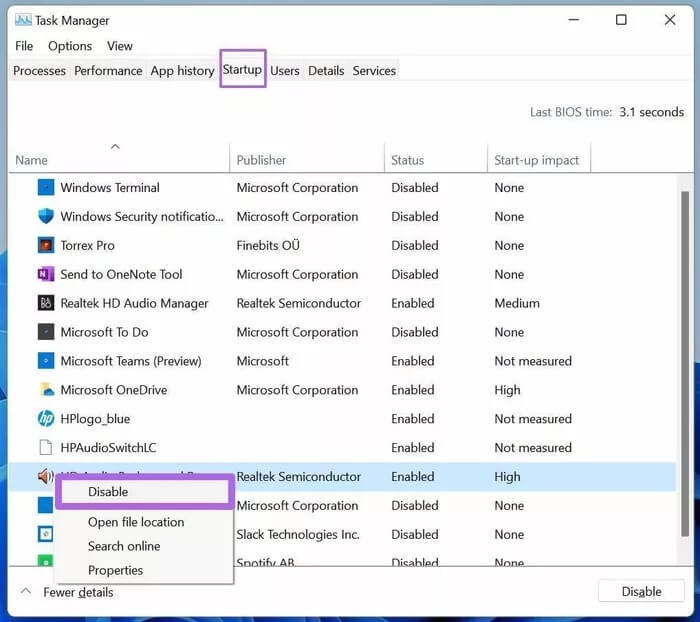700x622 pixels.
Task: Switch to the Users tab
Action: pyautogui.click(x=285, y=71)
